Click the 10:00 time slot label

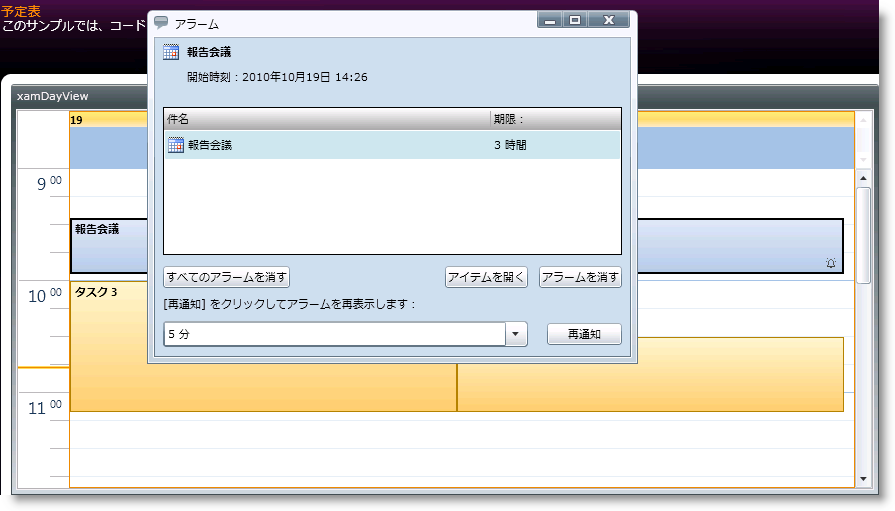coord(45,295)
